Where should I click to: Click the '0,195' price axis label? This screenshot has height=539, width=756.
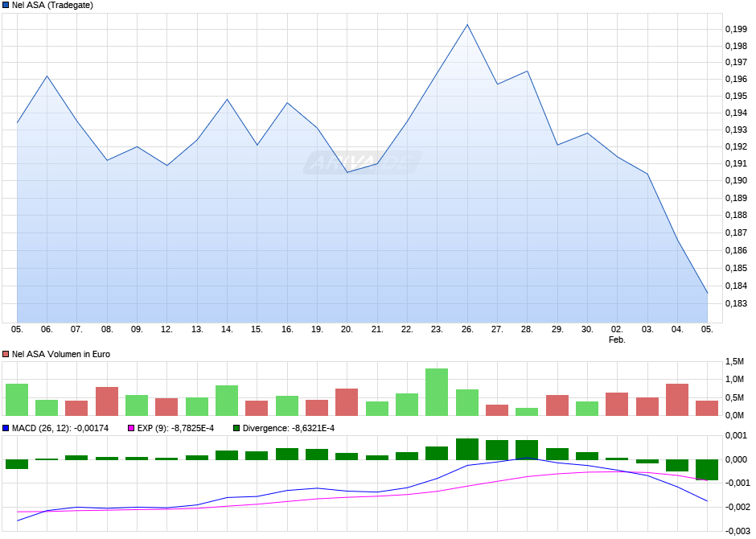tap(736, 97)
